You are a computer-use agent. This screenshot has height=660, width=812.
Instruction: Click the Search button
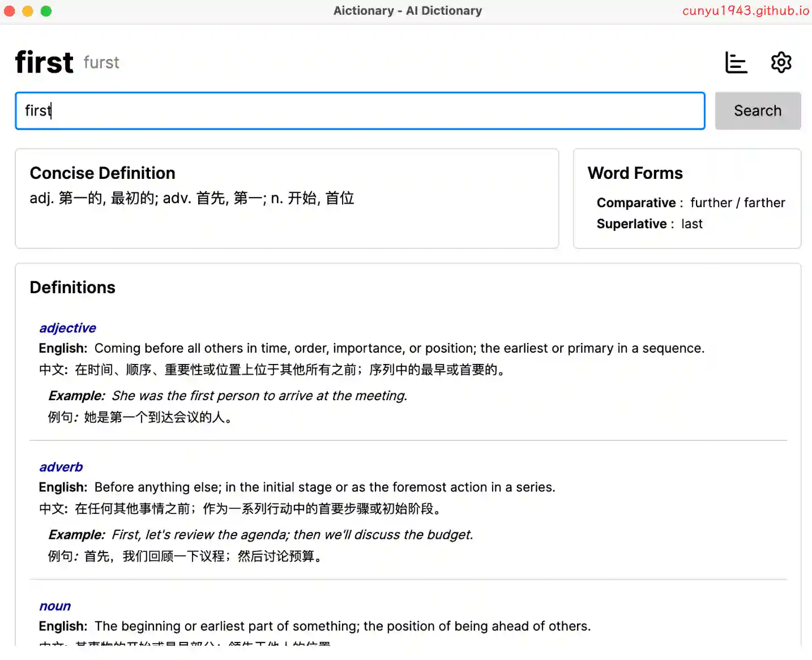pyautogui.click(x=757, y=111)
